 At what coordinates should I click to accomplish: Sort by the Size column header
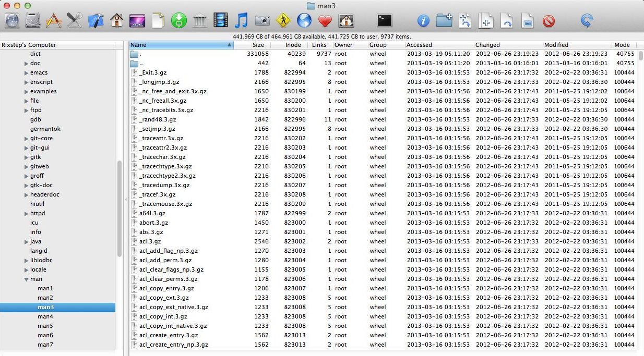coord(252,45)
